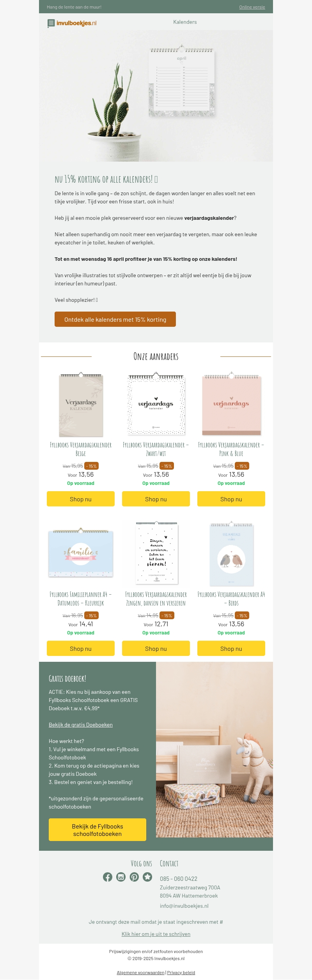Open the Zingen, dansen en versieren title
The height and width of the screenshot is (980, 312).
[x=156, y=599]
